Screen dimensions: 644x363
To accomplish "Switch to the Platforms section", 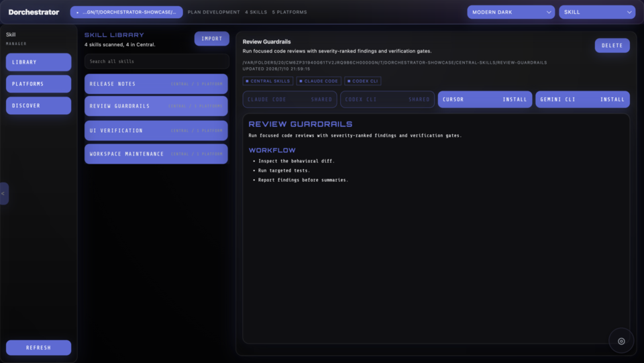I will pos(39,84).
